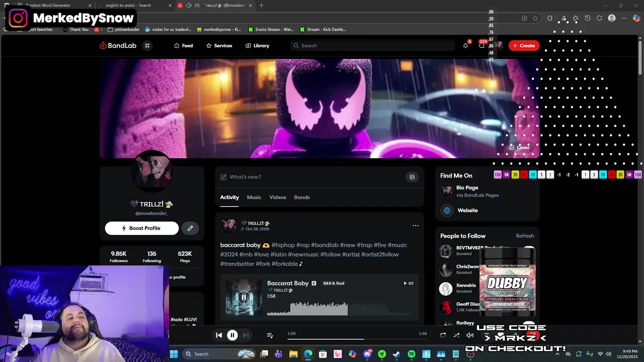The width and height of the screenshot is (644, 362).
Task: Pause Baccarat Baby on the track thumbnail
Action: (x=244, y=297)
